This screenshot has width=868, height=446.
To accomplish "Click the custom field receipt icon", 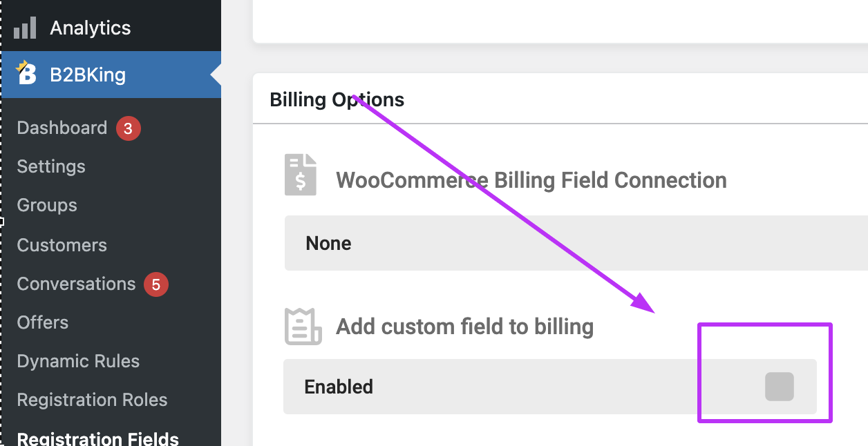I will (x=303, y=327).
